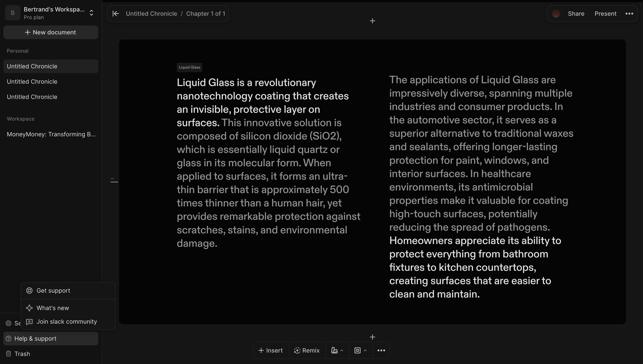Click the Trash icon in the sidebar
Image resolution: width=643 pixels, height=364 pixels.
coord(9,354)
